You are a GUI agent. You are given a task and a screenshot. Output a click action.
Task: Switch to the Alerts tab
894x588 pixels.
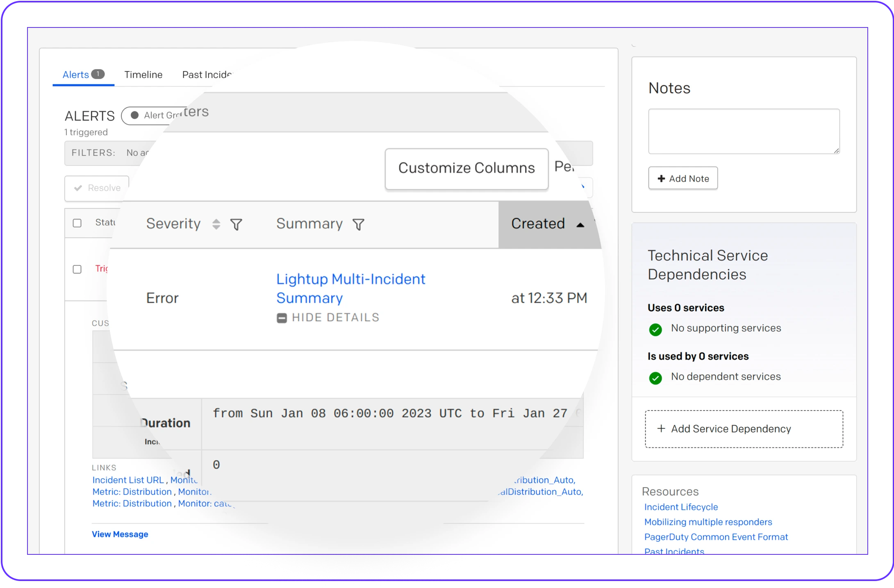pos(76,75)
